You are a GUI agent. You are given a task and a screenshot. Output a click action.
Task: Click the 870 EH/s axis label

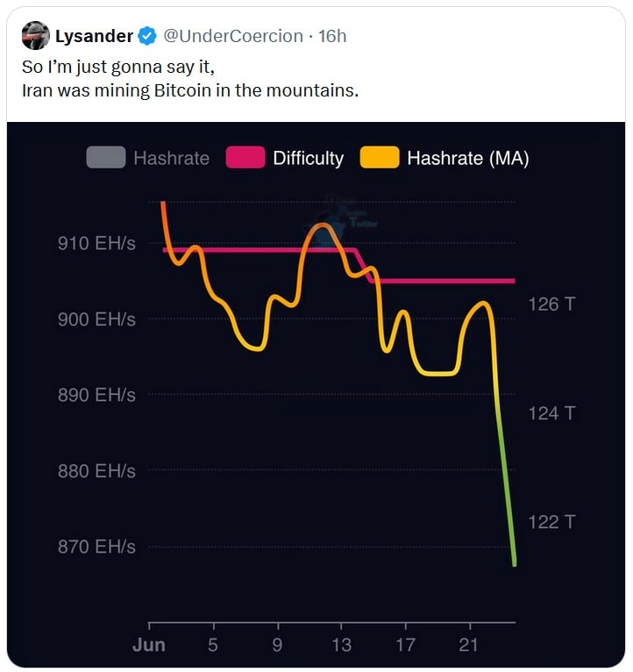coord(96,547)
